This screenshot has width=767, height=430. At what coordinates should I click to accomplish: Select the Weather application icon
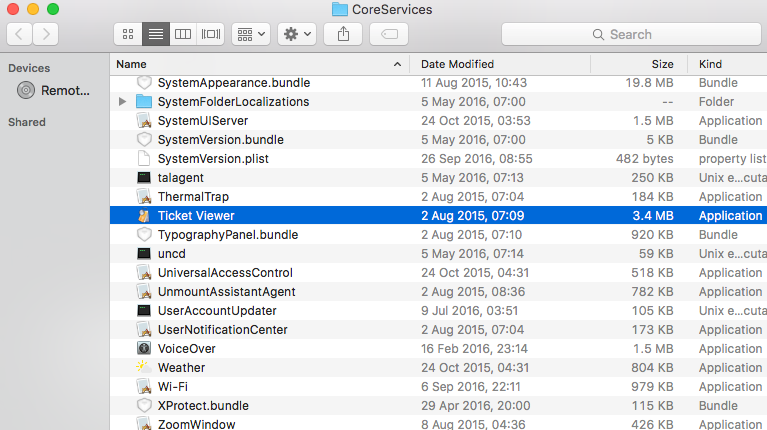pos(144,367)
